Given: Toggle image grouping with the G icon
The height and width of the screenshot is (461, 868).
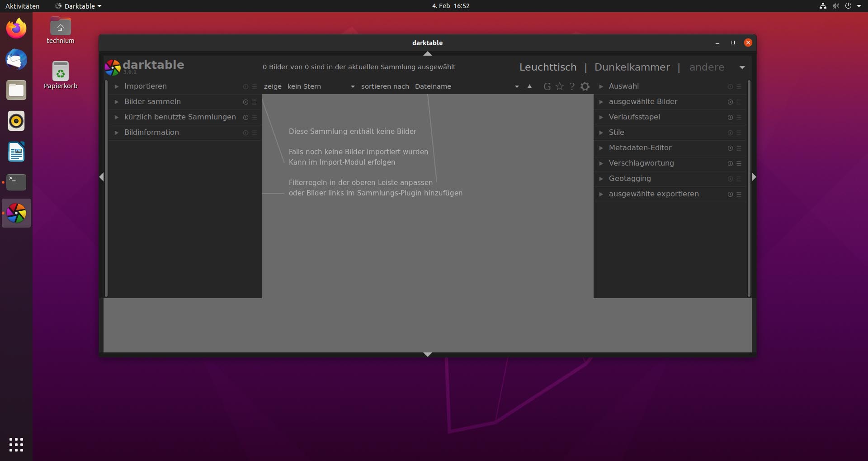Looking at the screenshot, I should point(547,86).
